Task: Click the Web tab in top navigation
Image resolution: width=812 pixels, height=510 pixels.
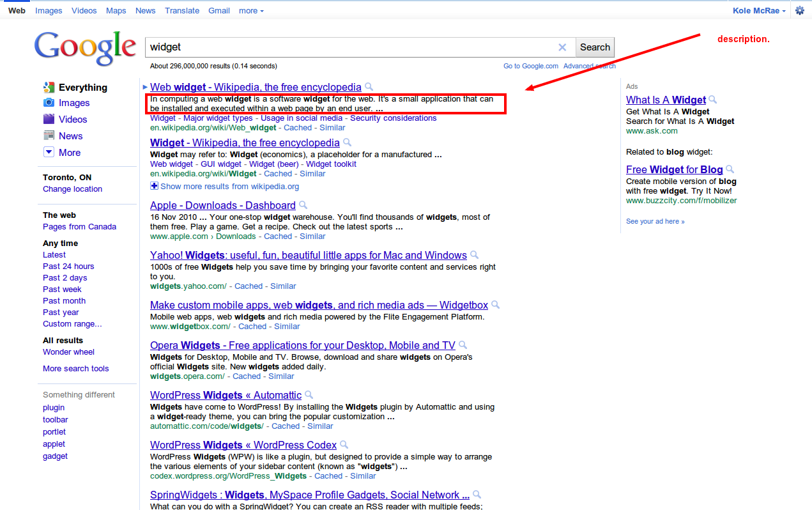Action: click(x=17, y=10)
